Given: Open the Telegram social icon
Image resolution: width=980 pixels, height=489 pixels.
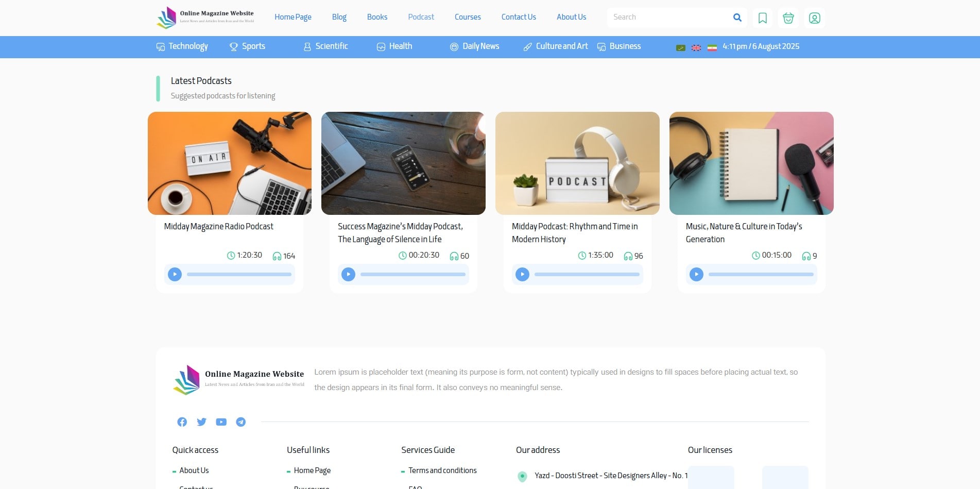Looking at the screenshot, I should click(x=240, y=422).
